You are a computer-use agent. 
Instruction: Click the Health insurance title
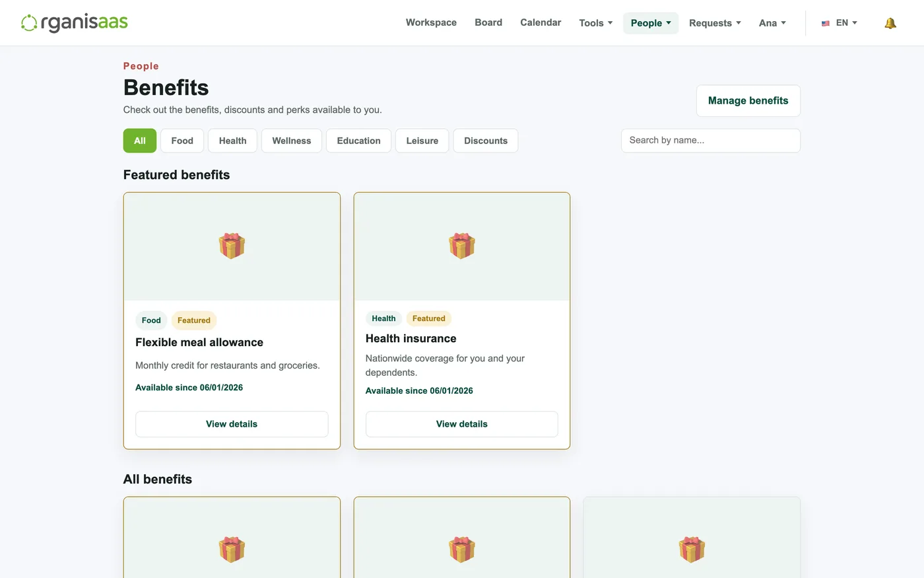411,338
